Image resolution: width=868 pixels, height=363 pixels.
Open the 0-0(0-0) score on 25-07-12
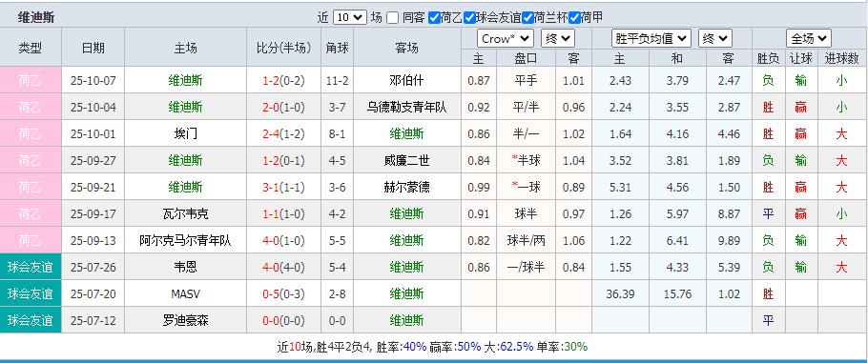pyautogui.click(x=283, y=320)
